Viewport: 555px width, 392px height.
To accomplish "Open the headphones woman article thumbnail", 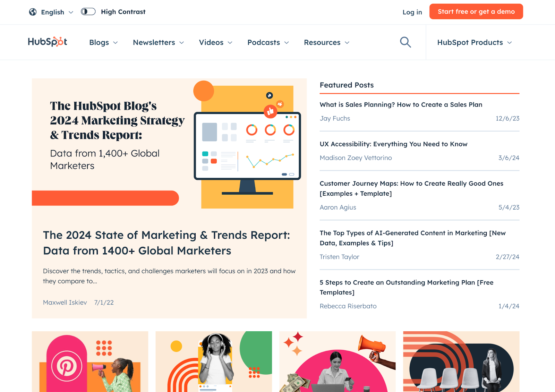I will [x=214, y=361].
